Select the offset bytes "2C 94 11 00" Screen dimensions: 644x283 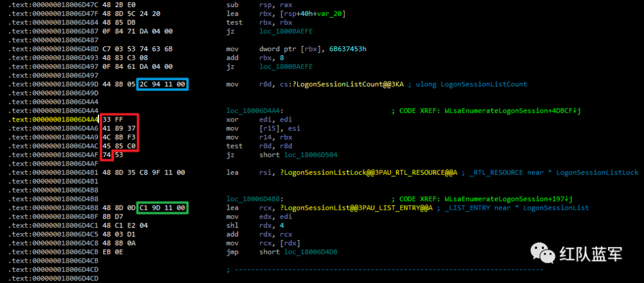pos(163,84)
